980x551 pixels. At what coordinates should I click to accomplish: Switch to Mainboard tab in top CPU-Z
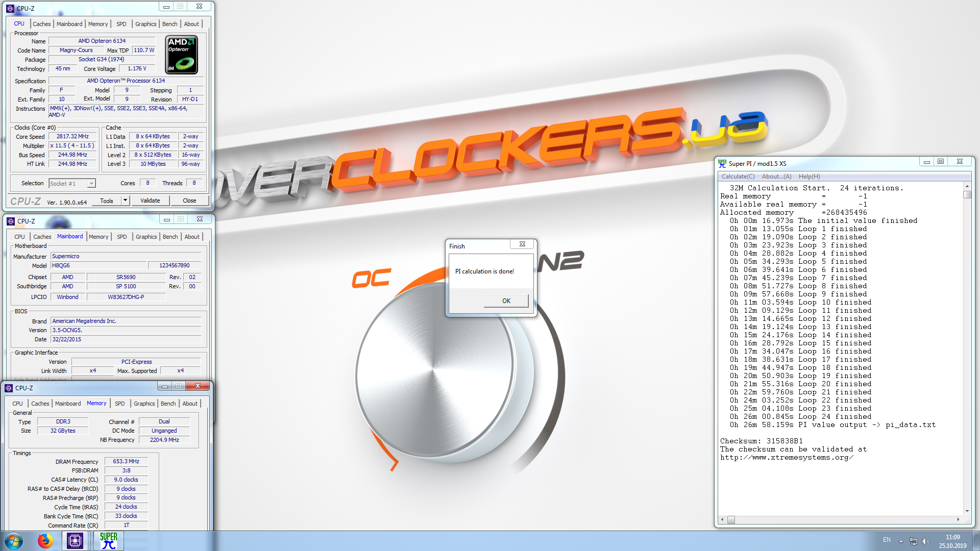69,24
